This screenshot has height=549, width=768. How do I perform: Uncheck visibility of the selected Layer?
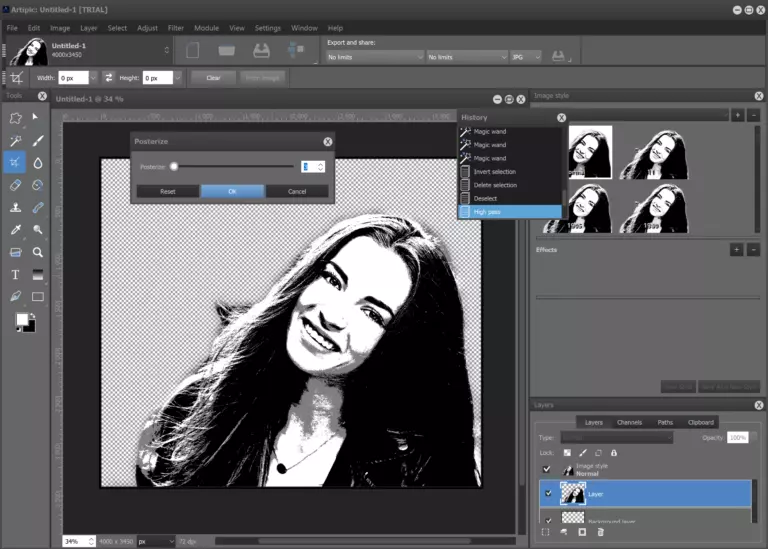click(546, 493)
